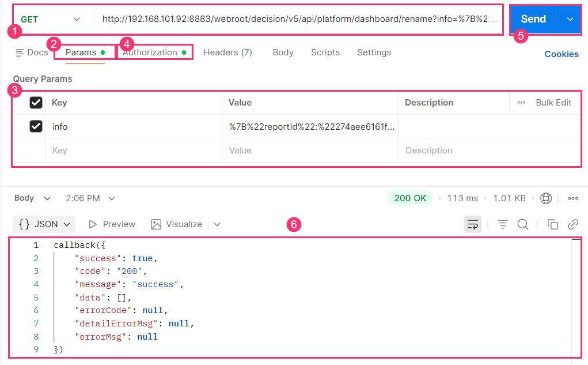Open the JSON format dropdown

click(44, 224)
